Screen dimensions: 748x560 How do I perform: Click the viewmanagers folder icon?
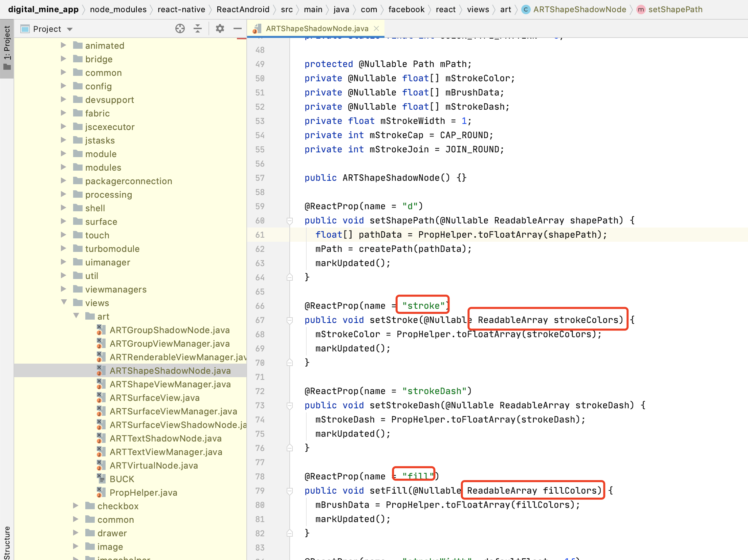(78, 289)
